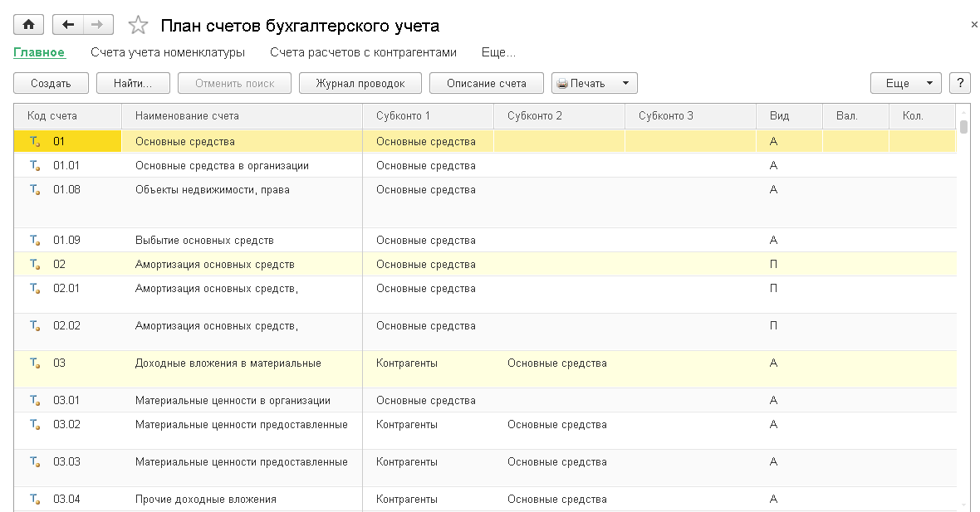
Task: Add page to favorites with star icon
Action: pyautogui.click(x=139, y=26)
